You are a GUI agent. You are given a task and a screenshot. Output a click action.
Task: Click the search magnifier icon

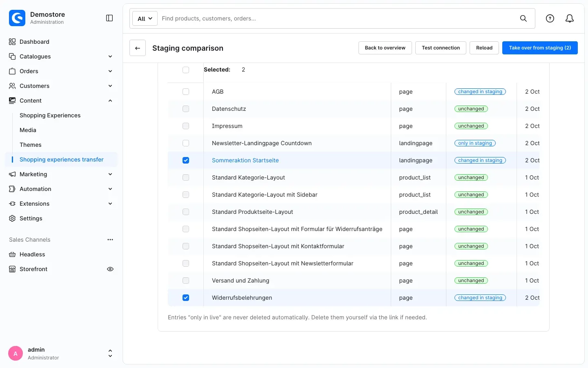(x=523, y=18)
